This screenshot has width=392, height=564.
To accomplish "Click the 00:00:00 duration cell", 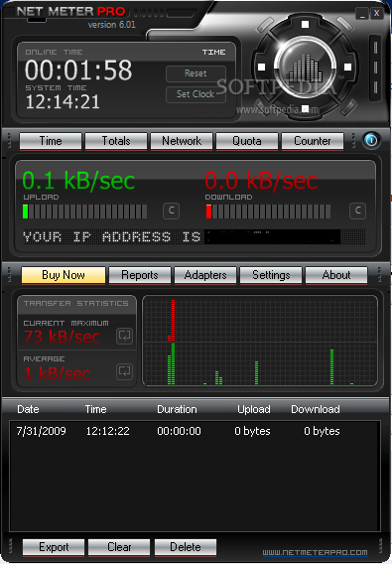I will click(x=179, y=431).
